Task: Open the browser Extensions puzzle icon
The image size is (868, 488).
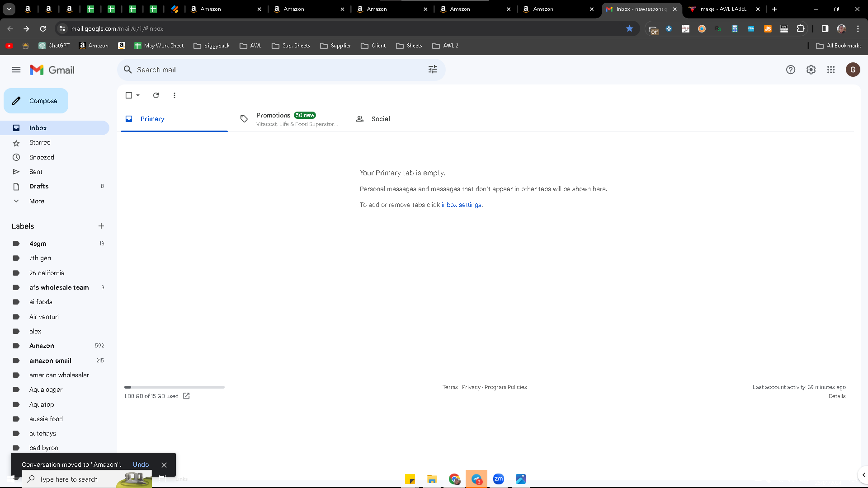Action: coord(801,28)
